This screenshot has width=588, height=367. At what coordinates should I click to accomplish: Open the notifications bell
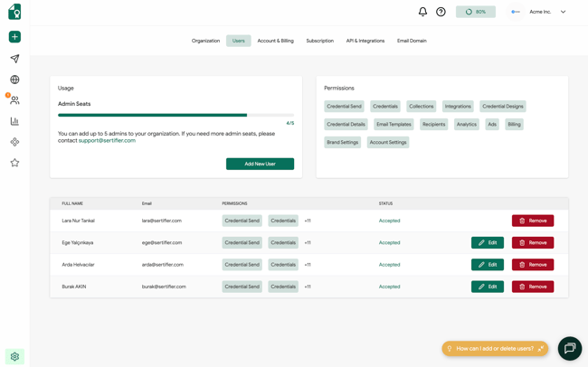point(422,12)
